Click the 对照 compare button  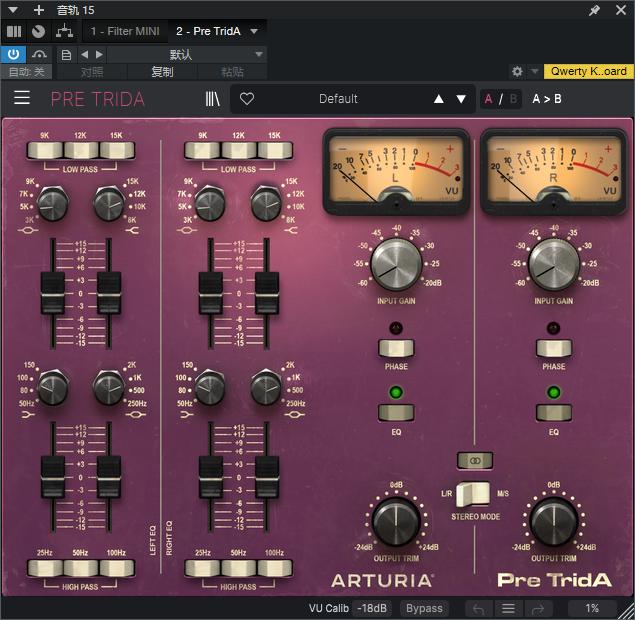(x=92, y=72)
